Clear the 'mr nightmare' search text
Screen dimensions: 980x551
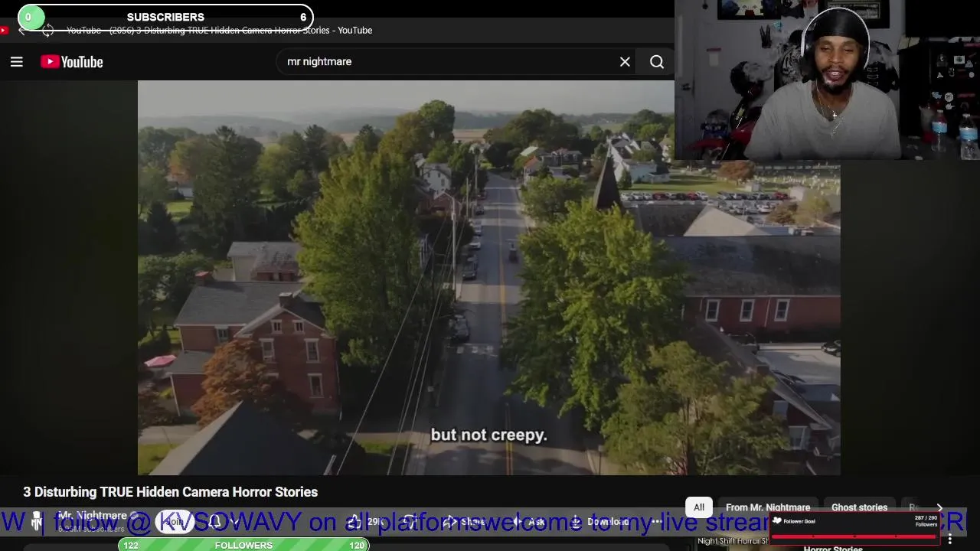coord(625,62)
